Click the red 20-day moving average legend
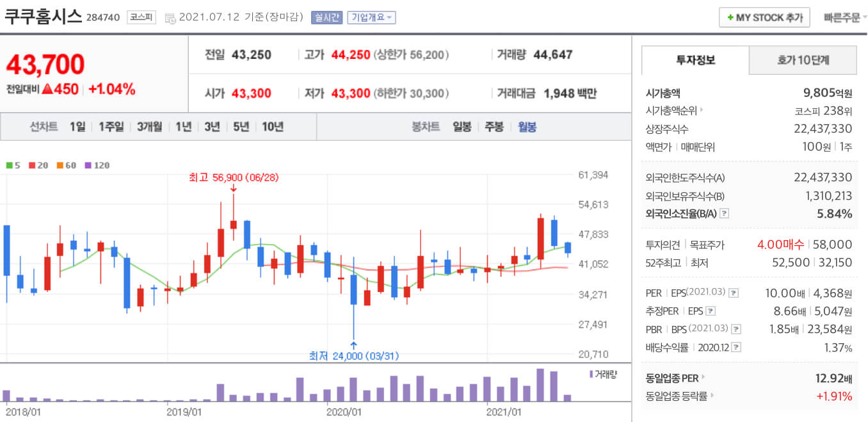Viewport: 868px width, 422px height. [x=38, y=165]
